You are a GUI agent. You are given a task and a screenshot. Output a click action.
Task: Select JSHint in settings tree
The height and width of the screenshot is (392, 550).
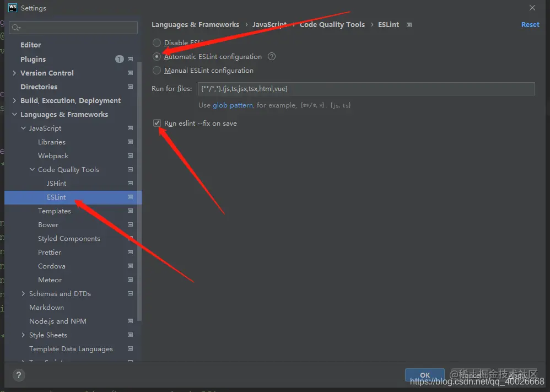(x=56, y=183)
